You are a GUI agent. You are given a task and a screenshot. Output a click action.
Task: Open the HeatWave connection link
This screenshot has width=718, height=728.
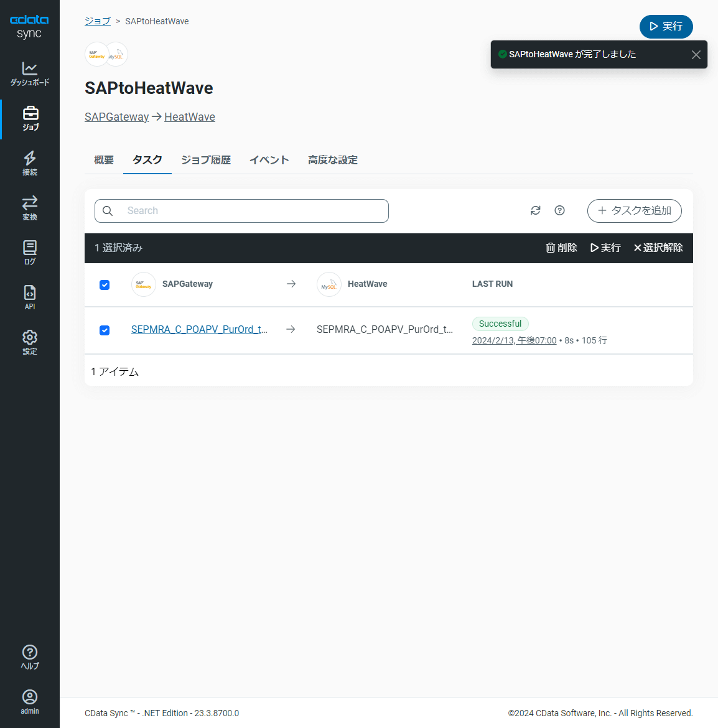coord(190,117)
